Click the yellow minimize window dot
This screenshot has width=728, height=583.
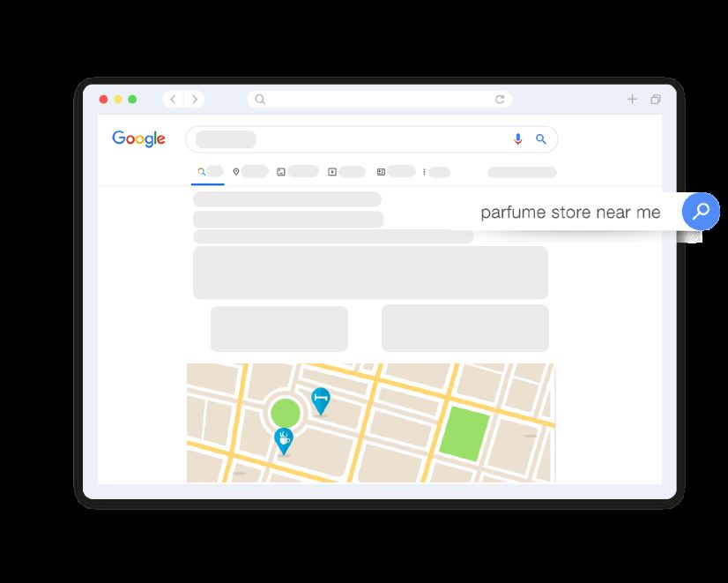[x=118, y=99]
